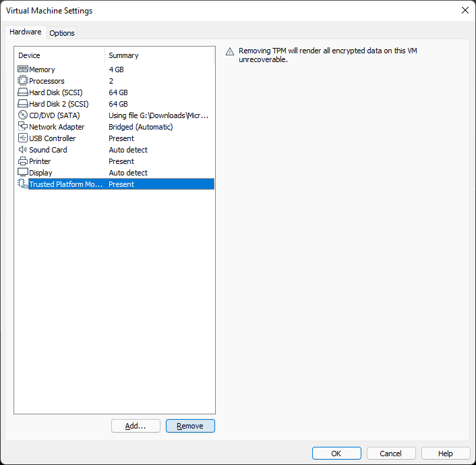Click the TPM warning triangle icon
Screen dimensions: 476x465
coord(230,52)
